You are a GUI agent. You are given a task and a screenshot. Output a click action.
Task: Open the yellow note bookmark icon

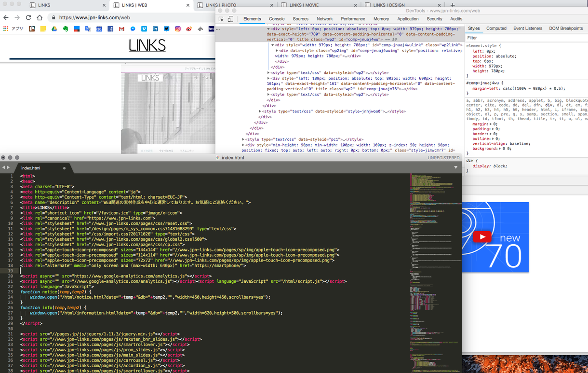pyautogui.click(x=43, y=29)
